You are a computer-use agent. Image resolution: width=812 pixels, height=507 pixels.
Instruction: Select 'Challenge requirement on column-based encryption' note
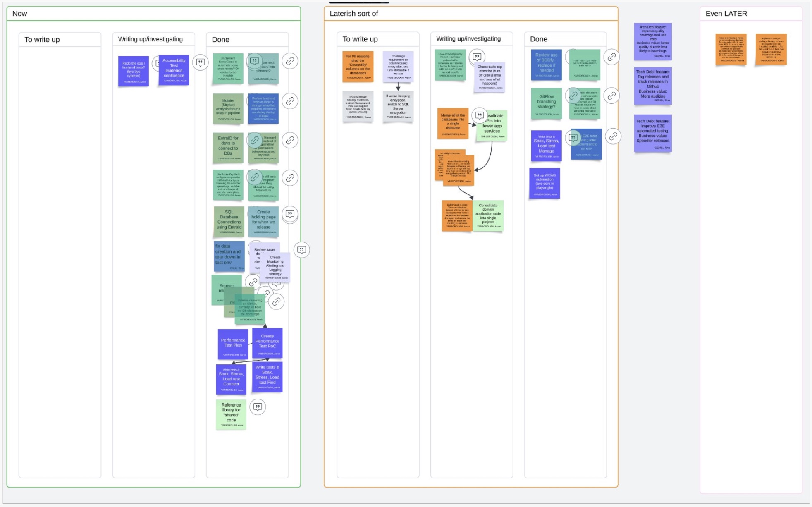pos(398,67)
